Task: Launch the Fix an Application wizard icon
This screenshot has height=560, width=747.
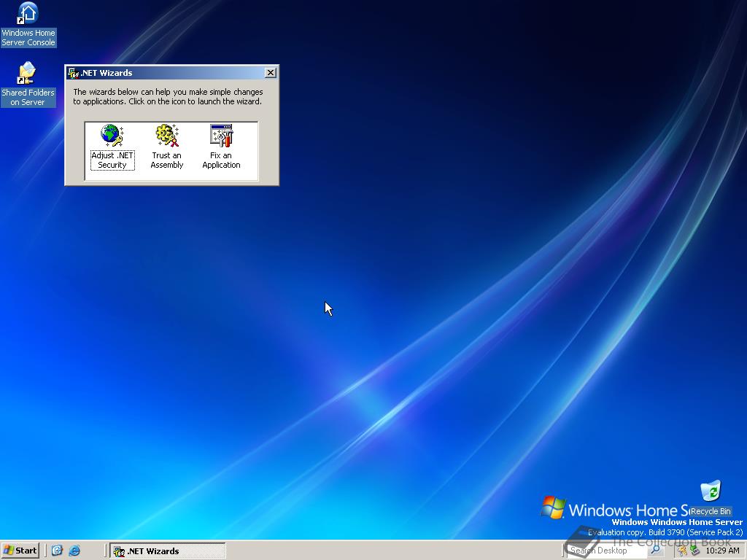Action: pyautogui.click(x=221, y=135)
